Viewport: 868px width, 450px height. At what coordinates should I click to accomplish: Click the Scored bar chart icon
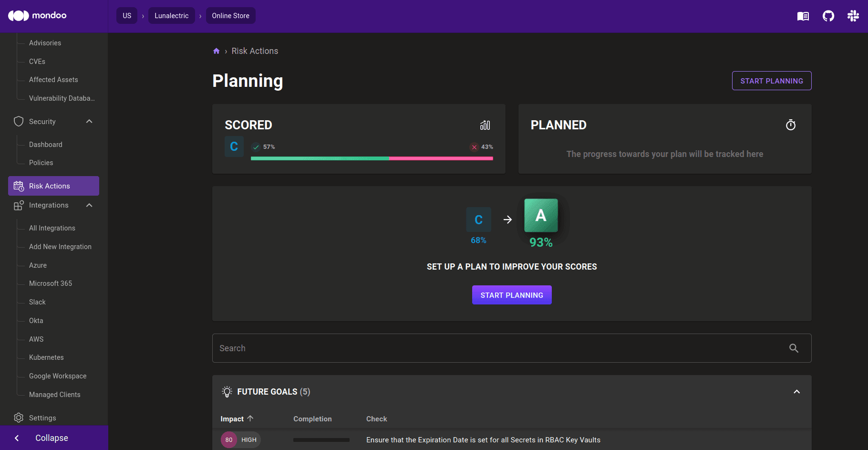485,125
